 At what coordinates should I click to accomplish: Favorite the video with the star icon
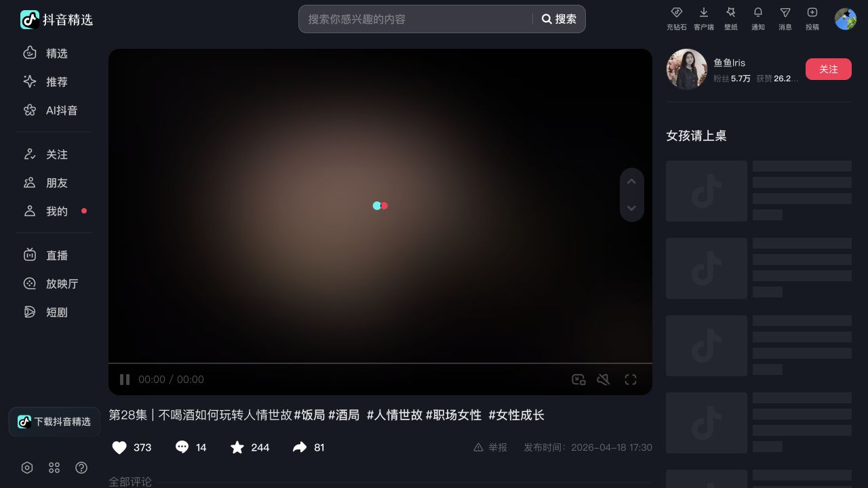tap(237, 447)
